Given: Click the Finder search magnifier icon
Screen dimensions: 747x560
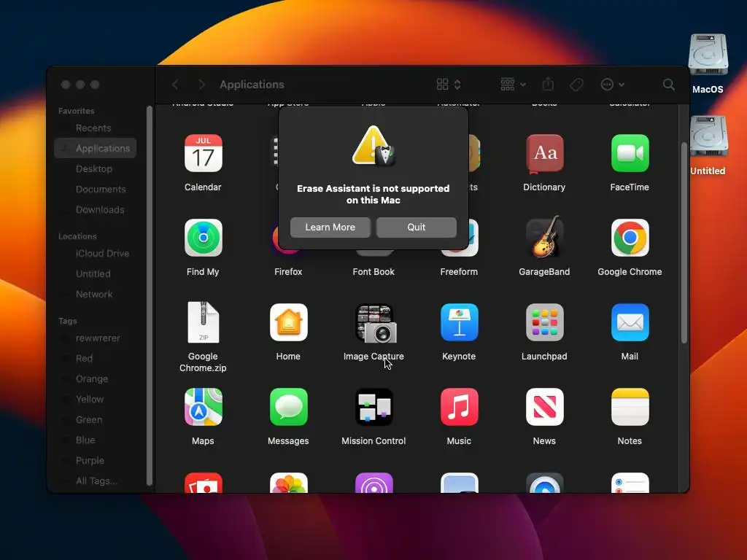Looking at the screenshot, I should [669, 85].
